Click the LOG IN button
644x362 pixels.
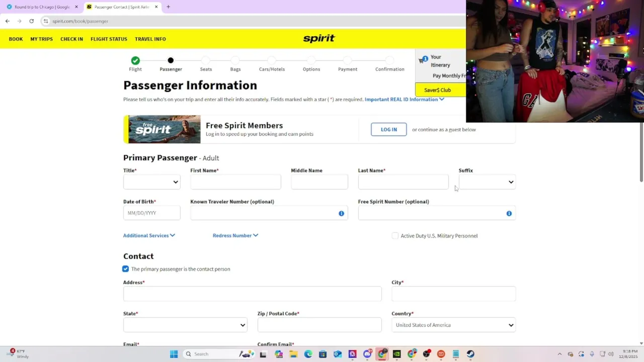tap(388, 130)
